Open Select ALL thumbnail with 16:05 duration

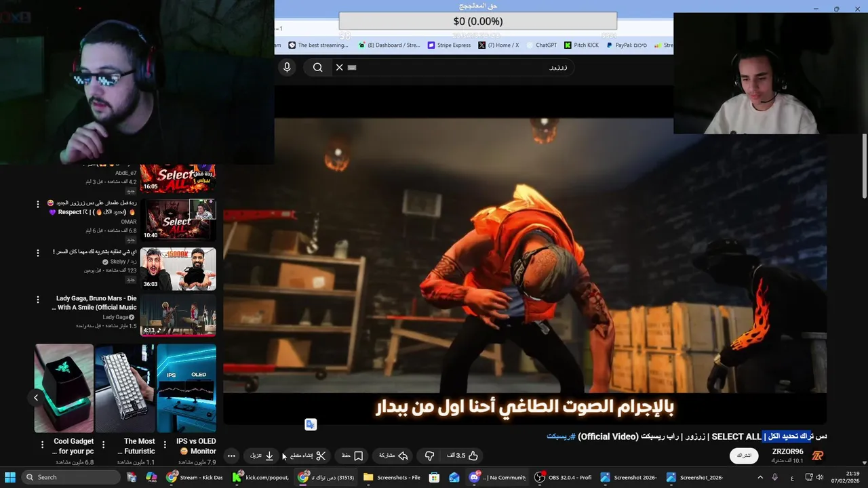point(178,178)
